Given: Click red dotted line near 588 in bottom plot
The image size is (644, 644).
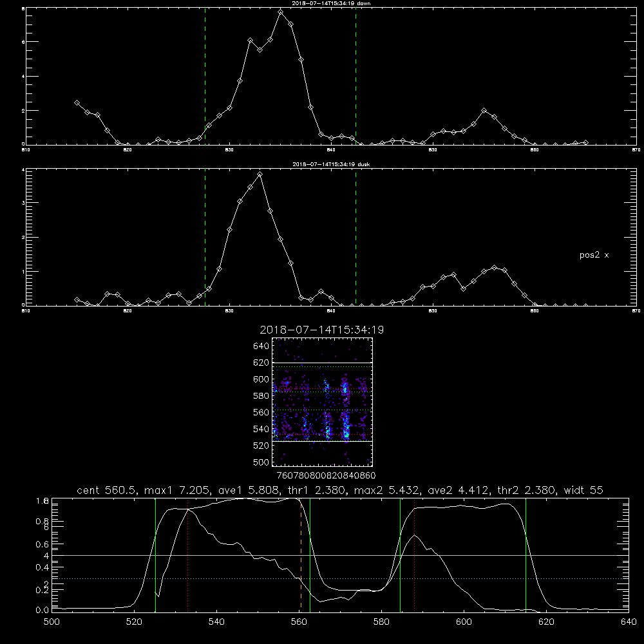Looking at the screenshot, I should [414, 555].
